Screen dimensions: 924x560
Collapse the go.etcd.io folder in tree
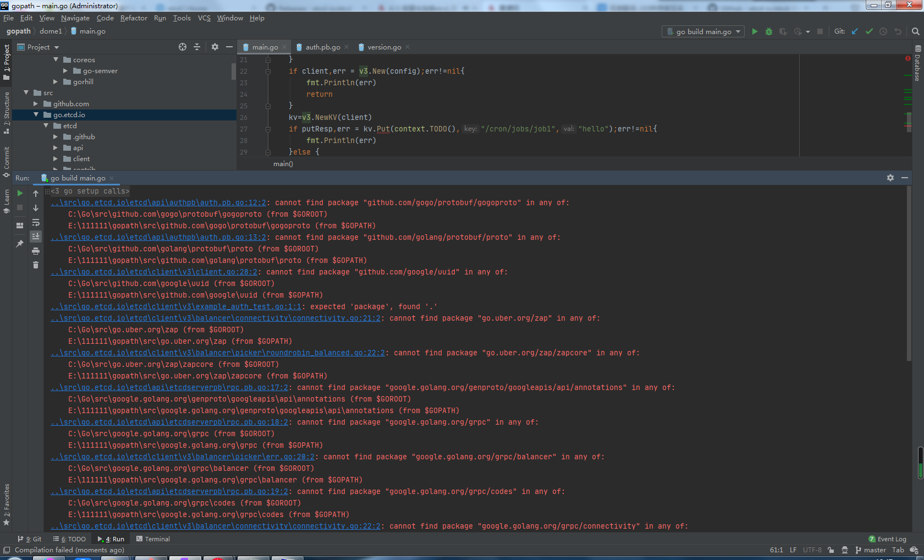pyautogui.click(x=36, y=115)
